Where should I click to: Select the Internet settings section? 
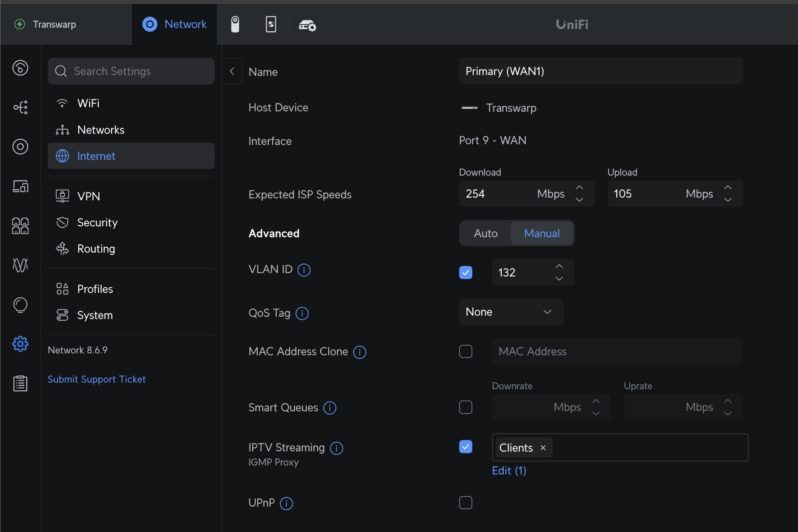[x=131, y=156]
